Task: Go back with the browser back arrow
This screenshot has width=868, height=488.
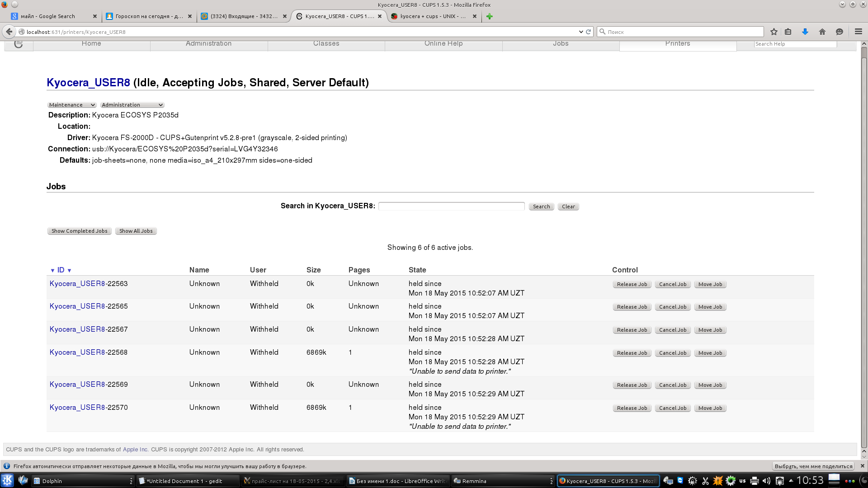Action: coord(9,32)
